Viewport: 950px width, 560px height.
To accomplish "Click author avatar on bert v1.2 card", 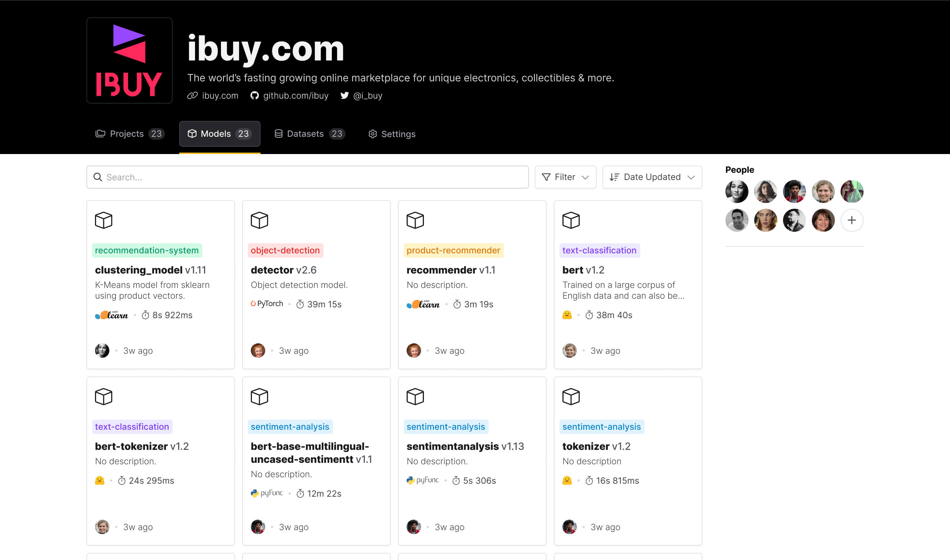I will [x=570, y=351].
